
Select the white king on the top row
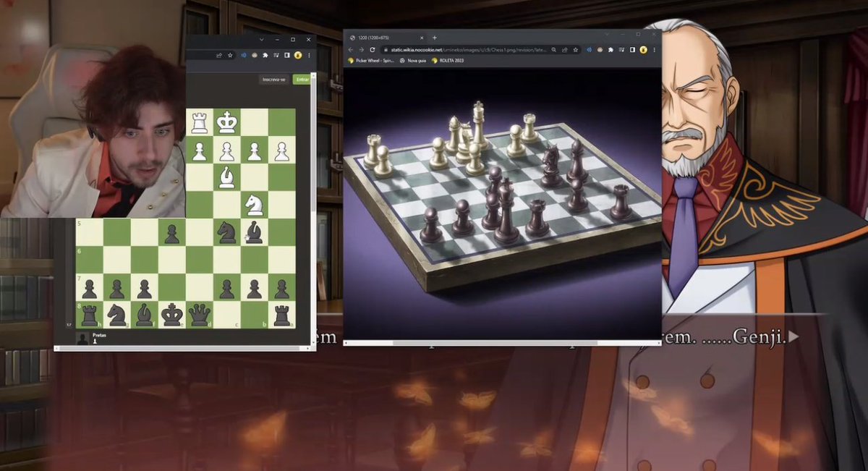point(227,122)
